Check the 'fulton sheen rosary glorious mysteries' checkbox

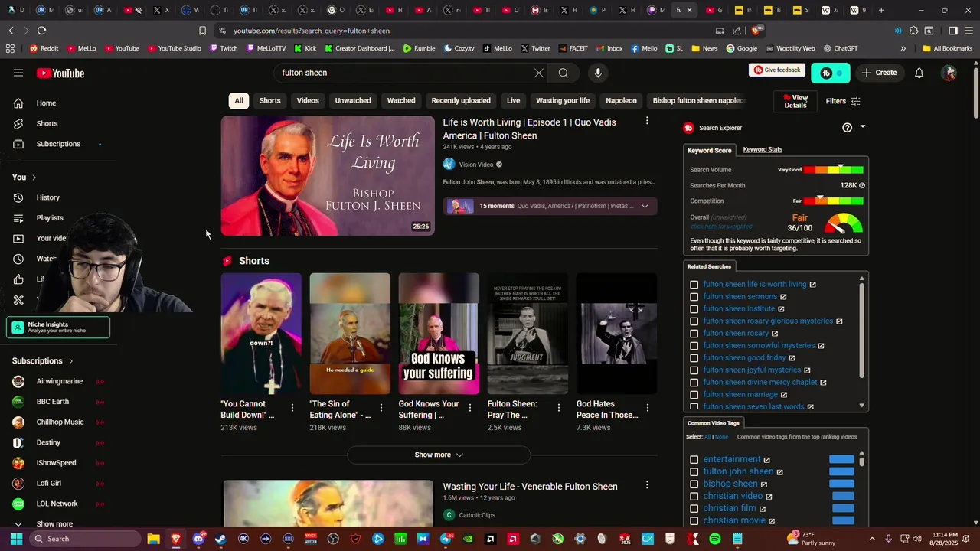(694, 321)
